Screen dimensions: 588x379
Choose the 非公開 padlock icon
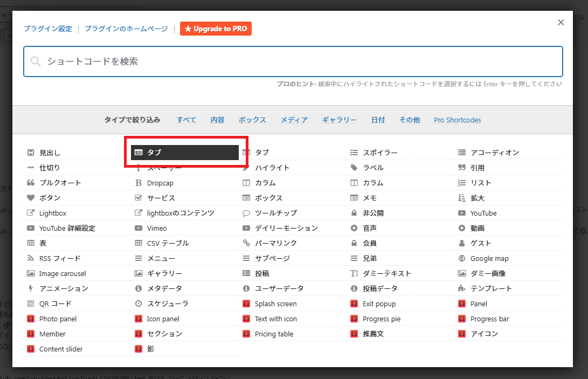(x=354, y=213)
